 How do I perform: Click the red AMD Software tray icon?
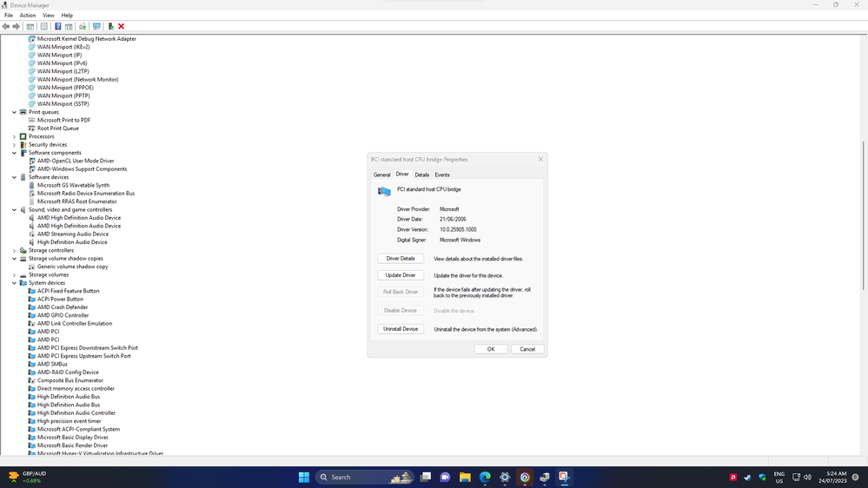[x=733, y=477]
